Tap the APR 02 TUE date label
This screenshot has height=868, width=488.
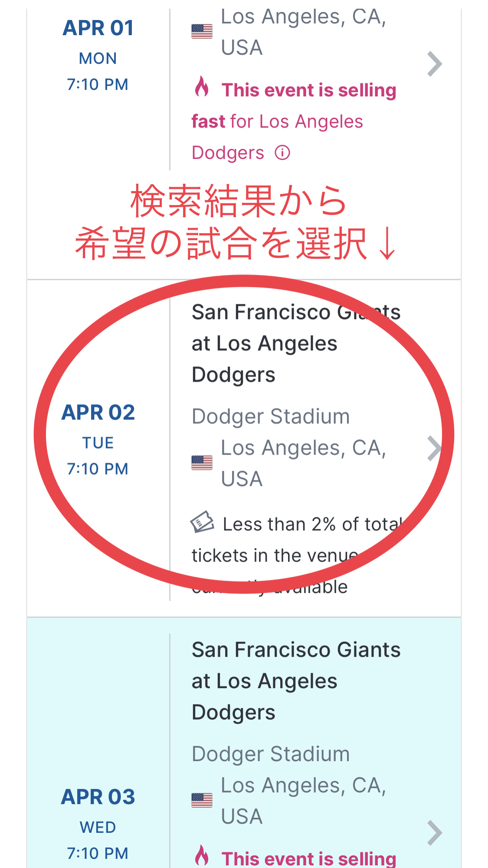[x=98, y=442]
